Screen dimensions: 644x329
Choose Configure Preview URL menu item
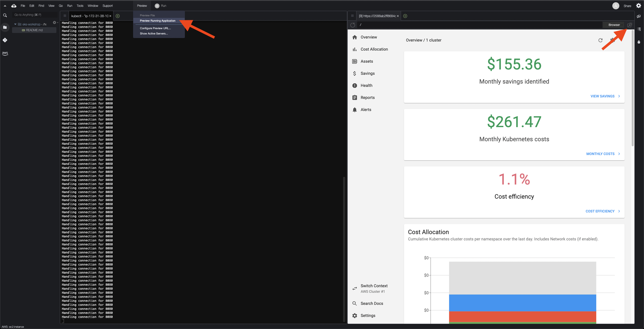click(x=155, y=28)
